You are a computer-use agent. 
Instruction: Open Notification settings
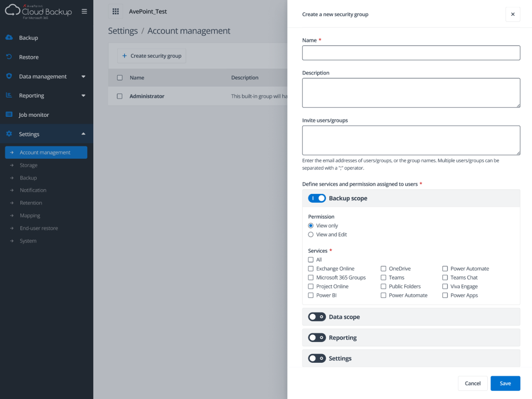click(33, 190)
